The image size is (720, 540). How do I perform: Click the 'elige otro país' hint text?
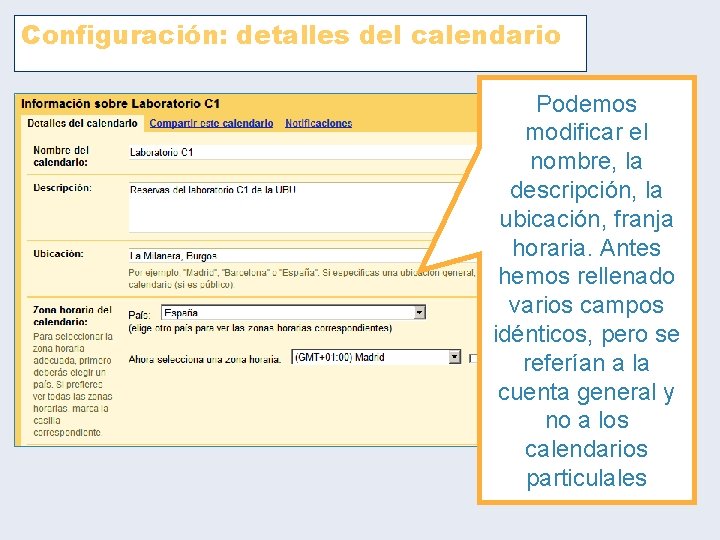[260, 328]
